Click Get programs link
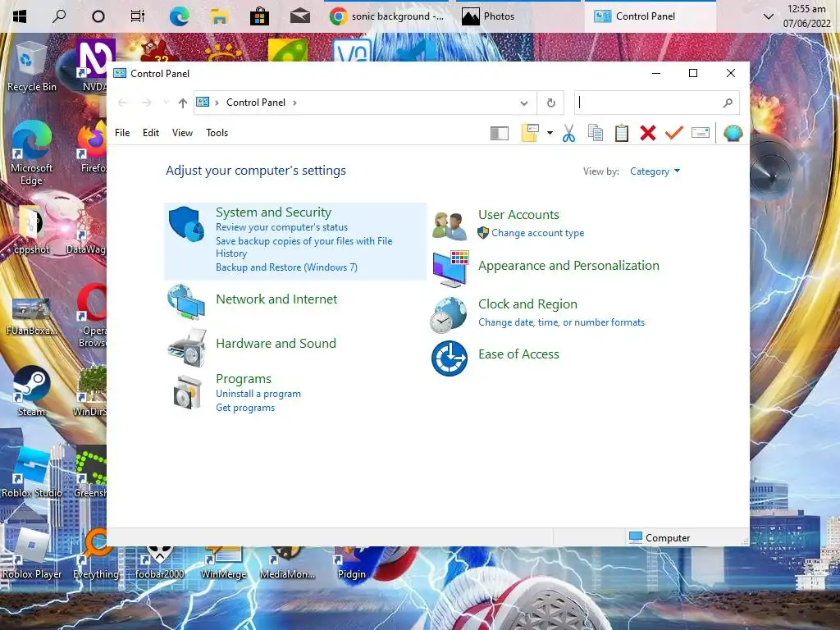Screen dimensions: 840x630 tap(245, 408)
